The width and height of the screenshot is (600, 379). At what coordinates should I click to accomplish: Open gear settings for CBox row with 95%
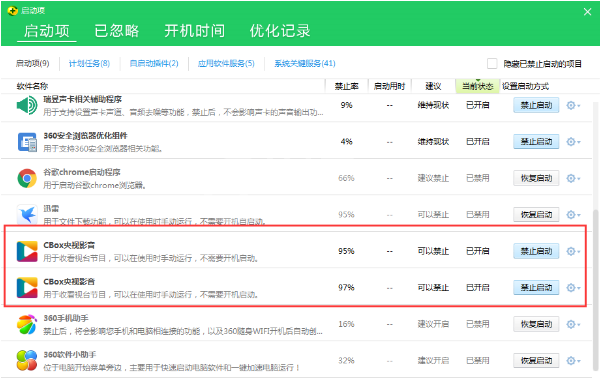coord(573,252)
